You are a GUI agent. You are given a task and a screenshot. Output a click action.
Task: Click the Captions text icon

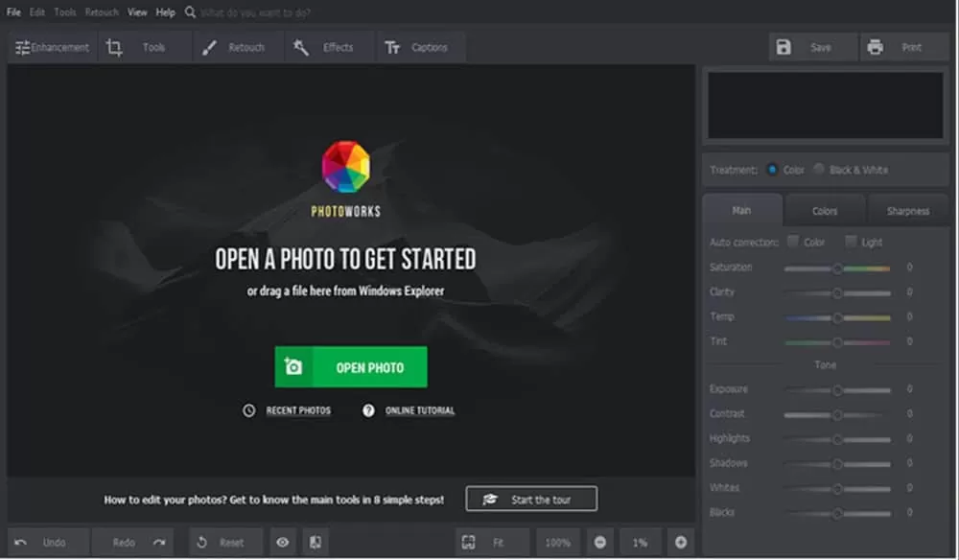coord(392,48)
